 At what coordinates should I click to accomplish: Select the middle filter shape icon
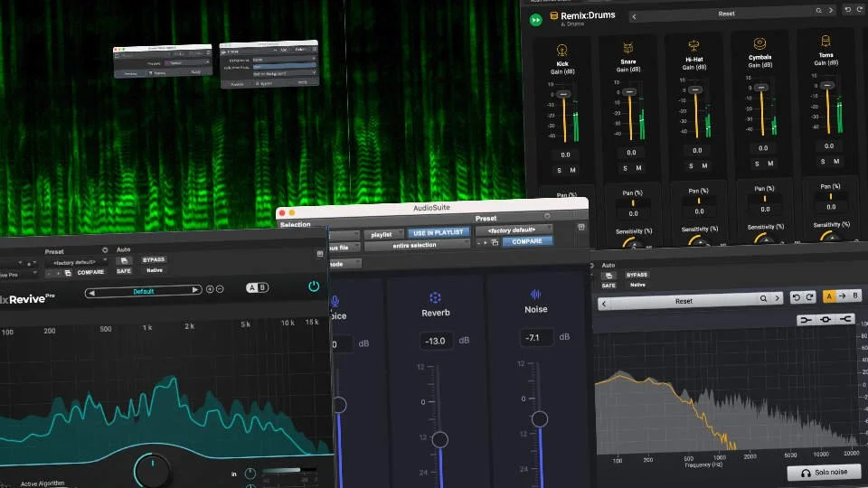pyautogui.click(x=826, y=319)
